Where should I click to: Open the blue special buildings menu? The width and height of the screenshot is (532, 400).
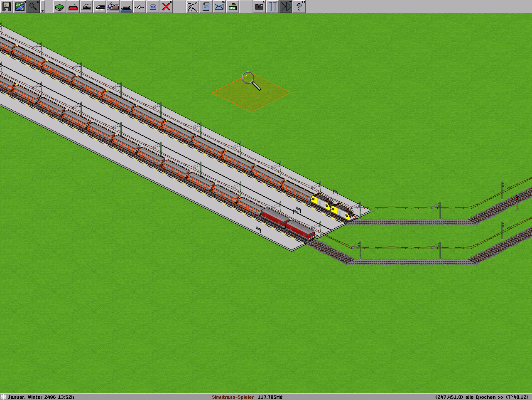pos(153,7)
